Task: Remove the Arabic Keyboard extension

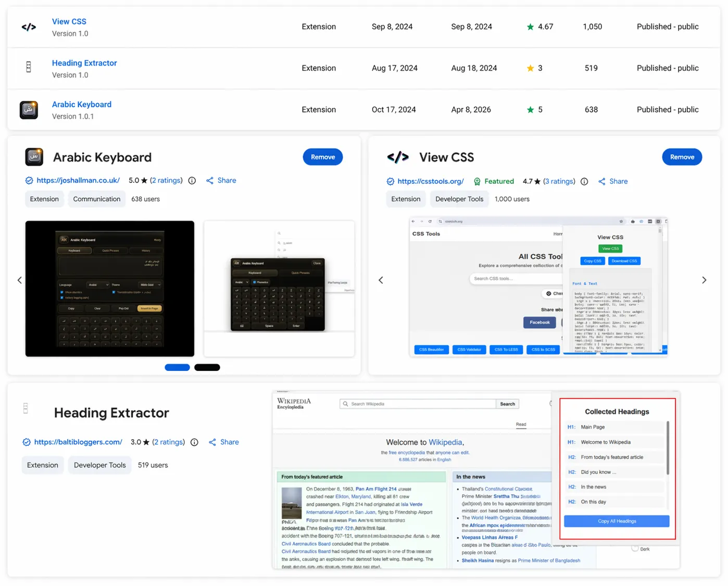Action: click(323, 157)
